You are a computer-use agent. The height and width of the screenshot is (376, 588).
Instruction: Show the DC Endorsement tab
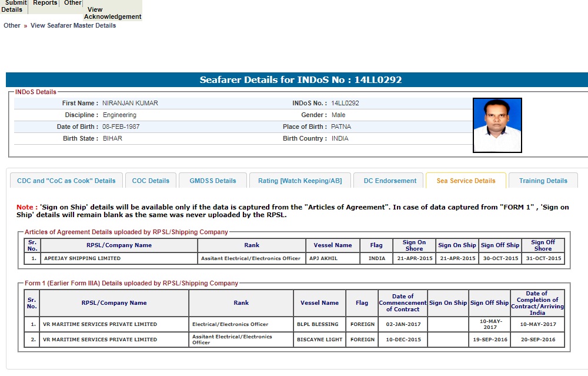coord(390,181)
